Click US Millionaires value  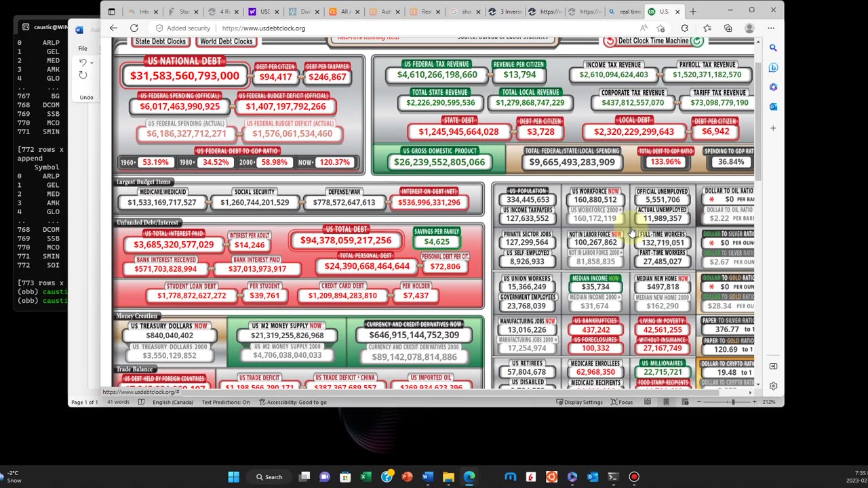tap(663, 372)
